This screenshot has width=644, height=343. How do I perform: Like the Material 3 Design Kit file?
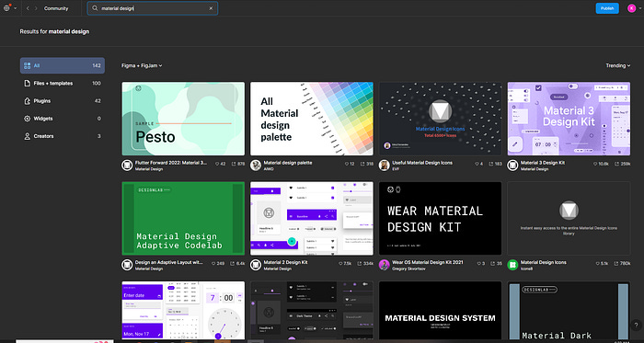pos(595,164)
